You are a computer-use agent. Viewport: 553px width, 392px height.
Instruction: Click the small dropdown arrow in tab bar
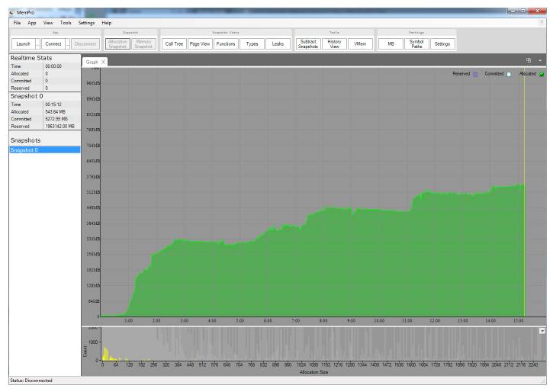pyautogui.click(x=540, y=61)
